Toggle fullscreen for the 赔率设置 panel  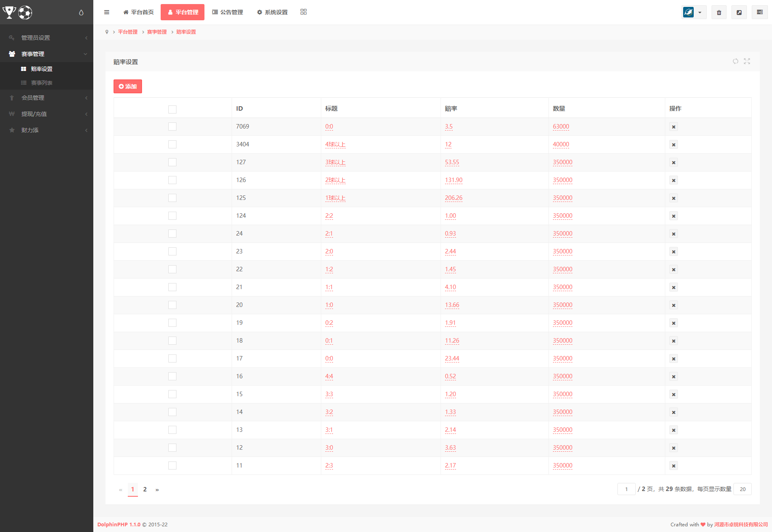(747, 61)
